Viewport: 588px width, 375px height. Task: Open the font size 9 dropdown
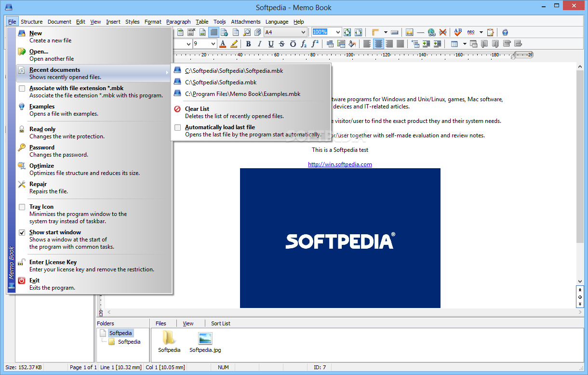click(x=213, y=44)
